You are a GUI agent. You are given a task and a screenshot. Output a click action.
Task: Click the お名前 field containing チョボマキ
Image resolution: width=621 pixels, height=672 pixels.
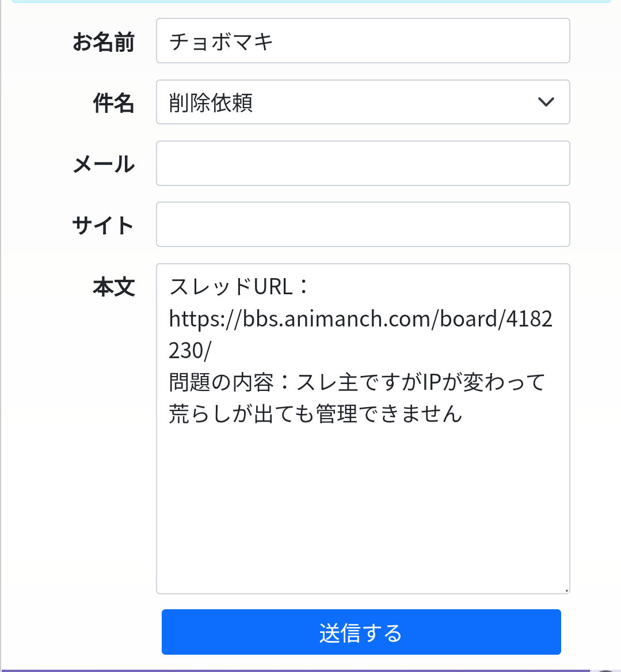[363, 41]
